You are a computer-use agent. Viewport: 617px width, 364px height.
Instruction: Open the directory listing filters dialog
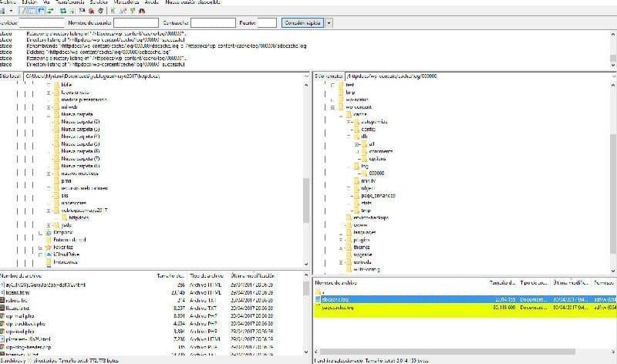point(113,11)
